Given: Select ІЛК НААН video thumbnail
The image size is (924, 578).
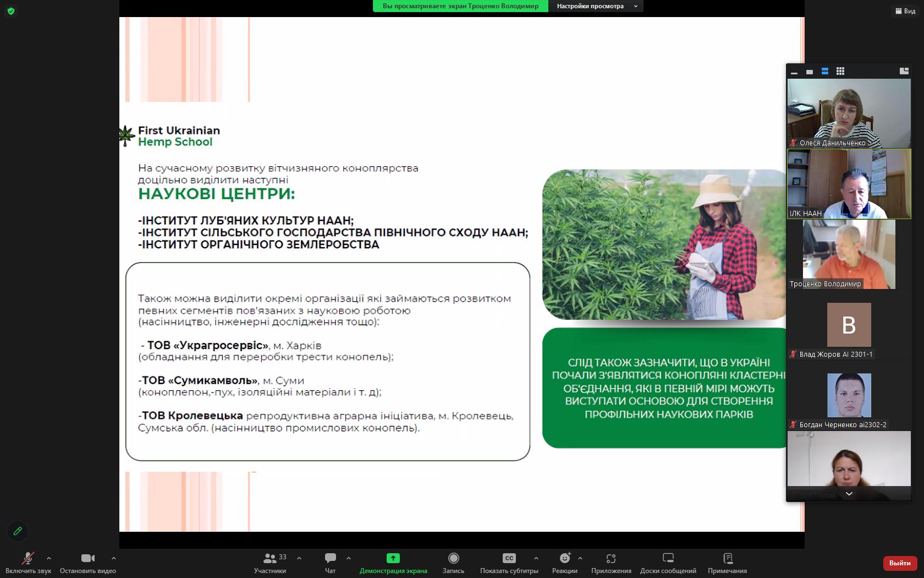Looking at the screenshot, I should [x=849, y=184].
